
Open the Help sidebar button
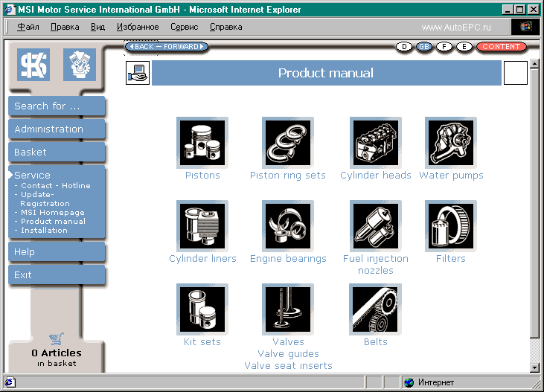57,252
